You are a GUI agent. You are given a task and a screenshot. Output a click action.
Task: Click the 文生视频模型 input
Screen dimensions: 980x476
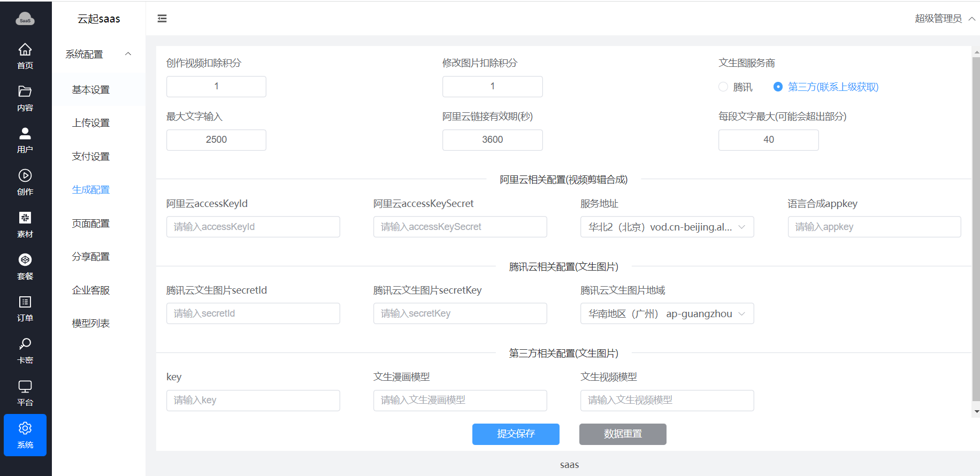tap(667, 401)
